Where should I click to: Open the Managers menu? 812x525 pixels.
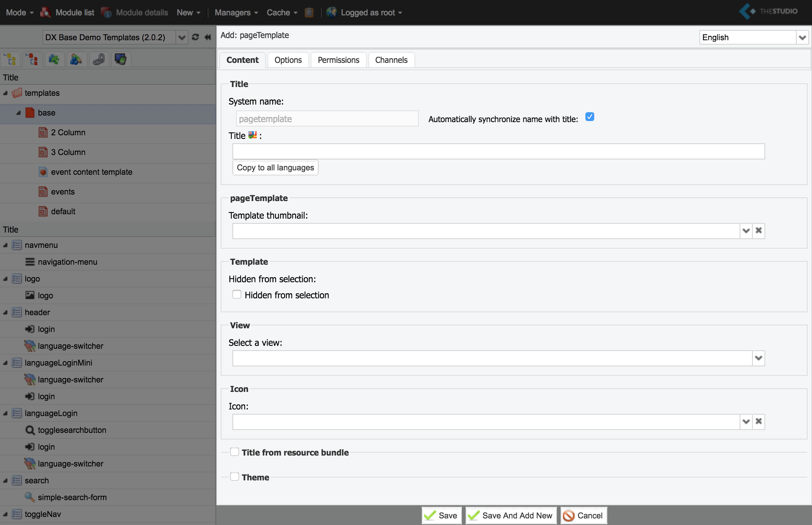pos(236,12)
